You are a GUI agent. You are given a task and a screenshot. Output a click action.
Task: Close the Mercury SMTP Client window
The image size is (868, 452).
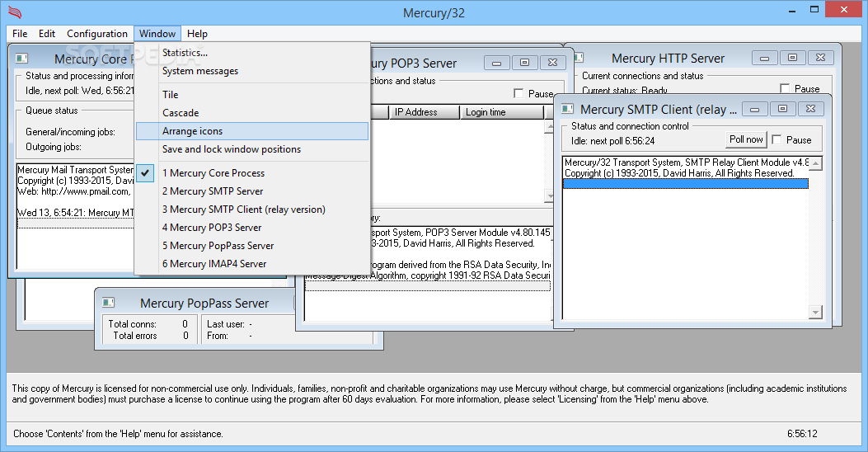[810, 109]
